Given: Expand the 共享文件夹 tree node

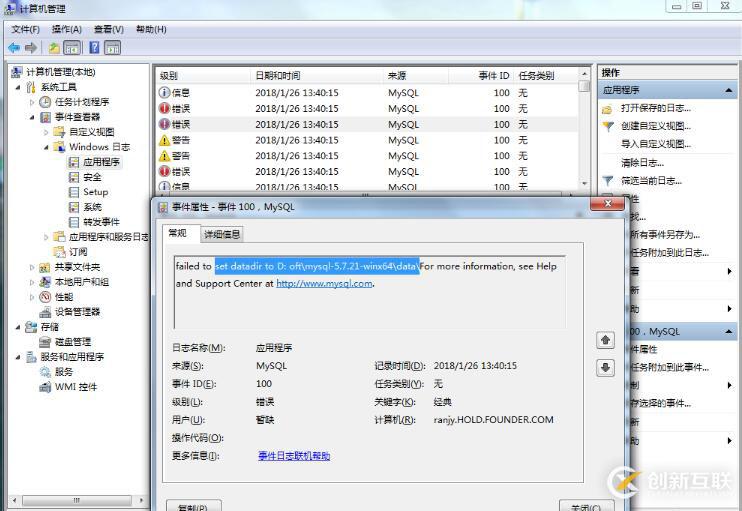Looking at the screenshot, I should (x=32, y=267).
